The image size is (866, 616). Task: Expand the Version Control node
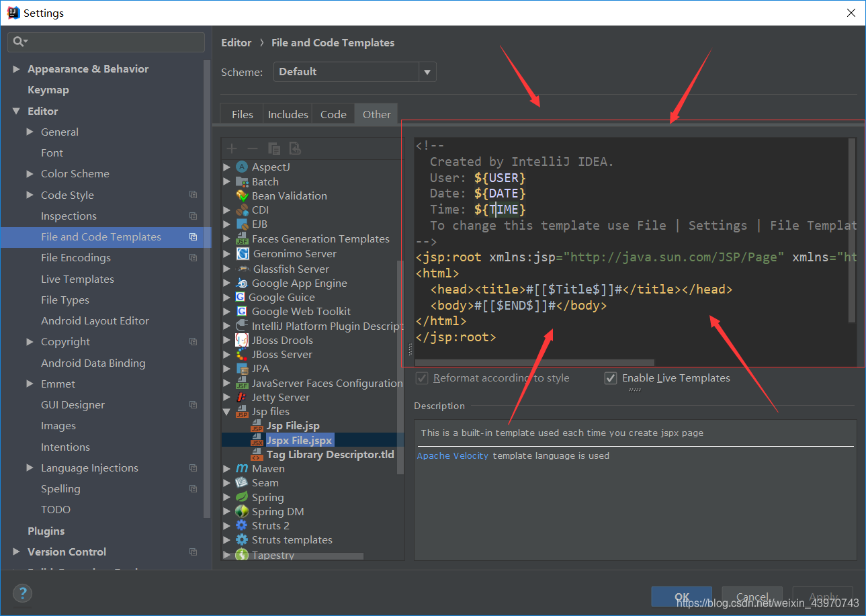click(16, 552)
